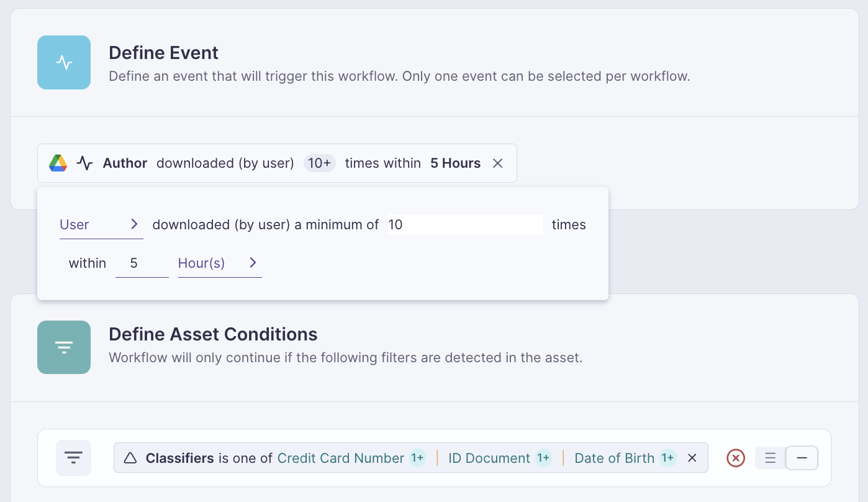
Task: Click the filter icon button in the classifiers row
Action: (x=73, y=459)
